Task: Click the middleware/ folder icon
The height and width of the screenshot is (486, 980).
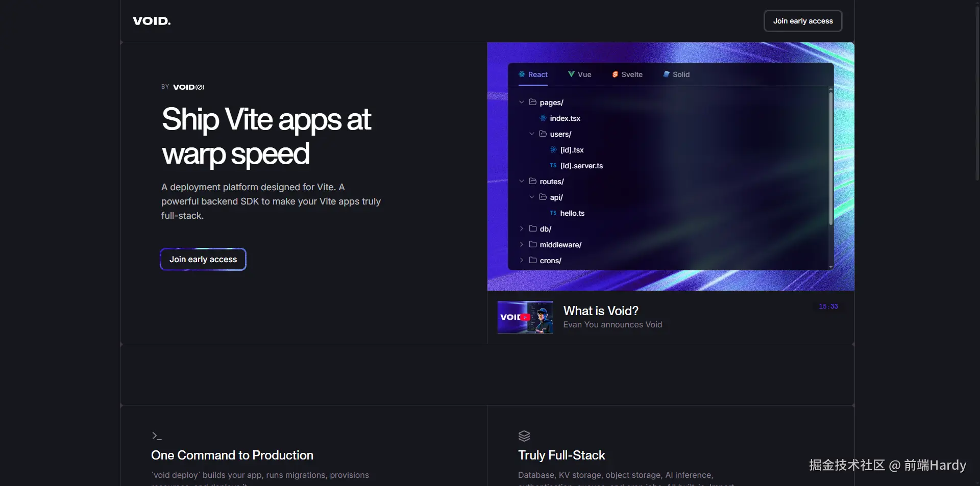Action: click(533, 244)
